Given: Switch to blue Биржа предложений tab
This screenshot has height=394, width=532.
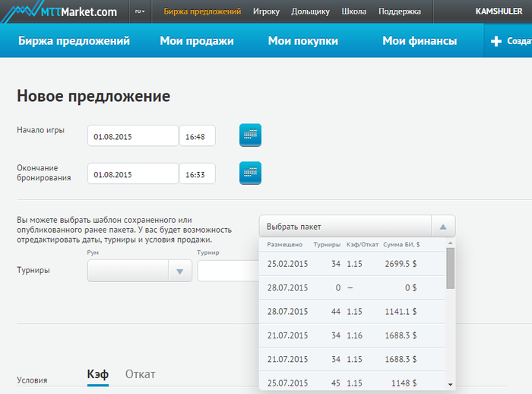Looking at the screenshot, I should pos(74,41).
